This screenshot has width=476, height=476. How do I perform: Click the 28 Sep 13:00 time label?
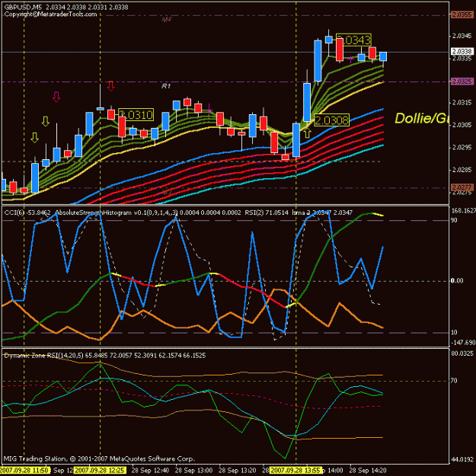pos(194,471)
